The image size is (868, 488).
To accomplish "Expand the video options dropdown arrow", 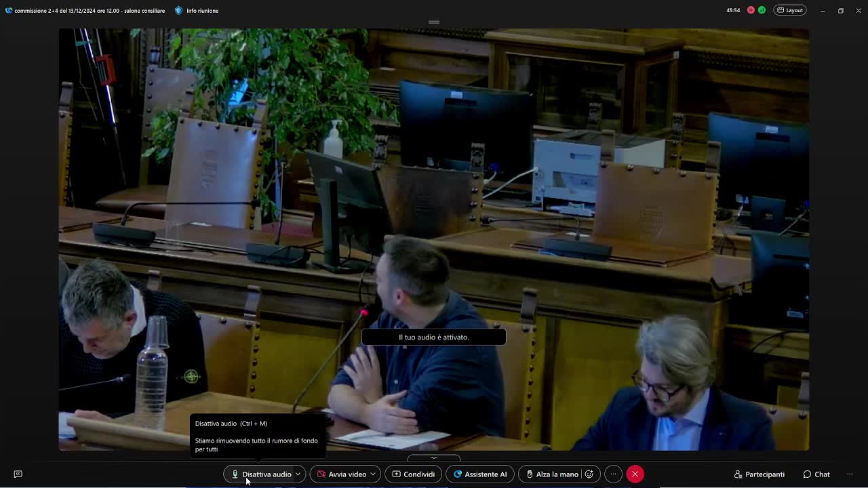I will coord(373,474).
